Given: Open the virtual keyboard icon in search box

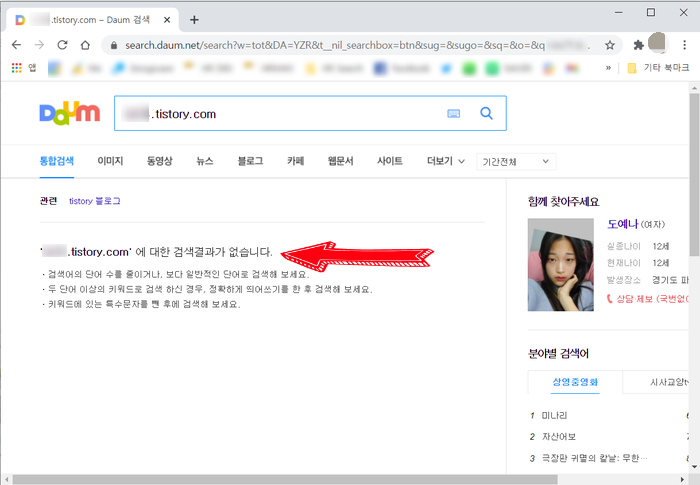Looking at the screenshot, I should click(x=454, y=113).
